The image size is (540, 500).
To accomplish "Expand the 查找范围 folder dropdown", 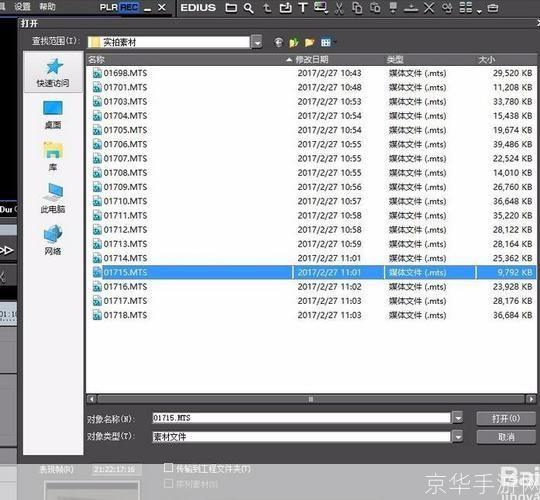I will [x=257, y=42].
